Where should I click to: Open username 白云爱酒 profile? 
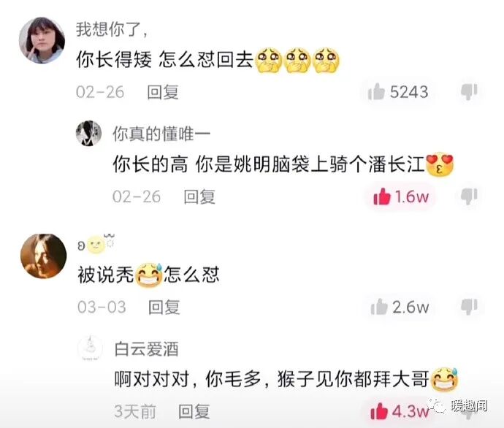pos(146,349)
